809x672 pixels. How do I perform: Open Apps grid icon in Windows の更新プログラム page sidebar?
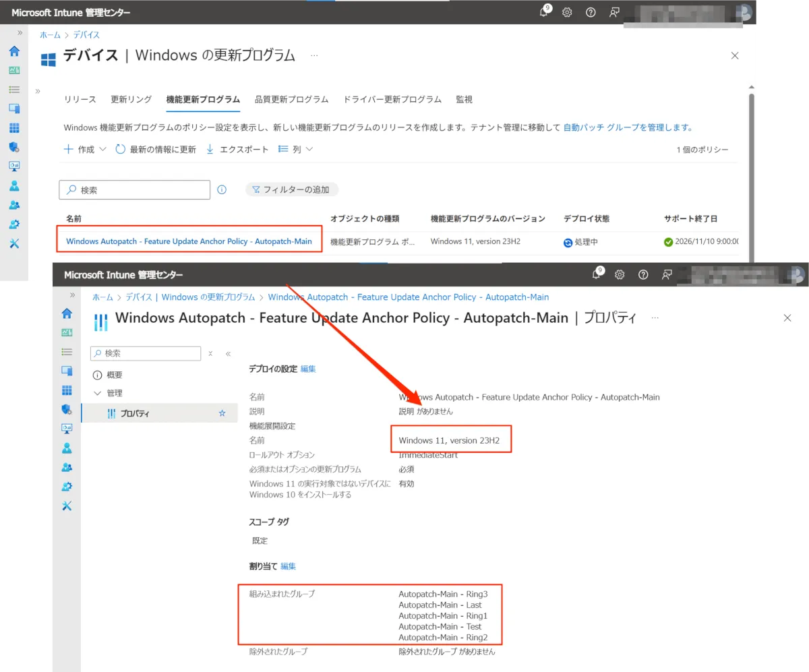click(14, 128)
